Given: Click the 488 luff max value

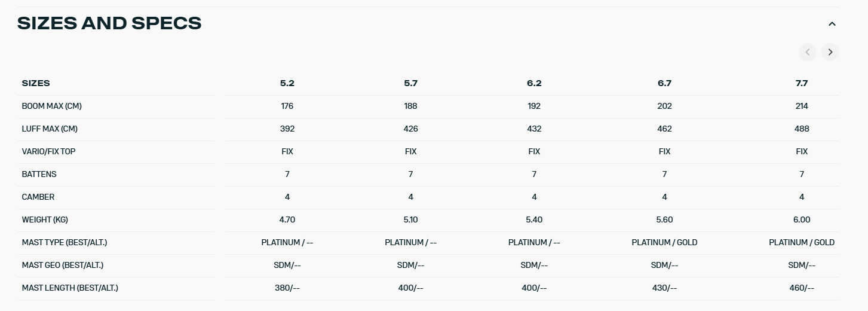Looking at the screenshot, I should pyautogui.click(x=802, y=129).
